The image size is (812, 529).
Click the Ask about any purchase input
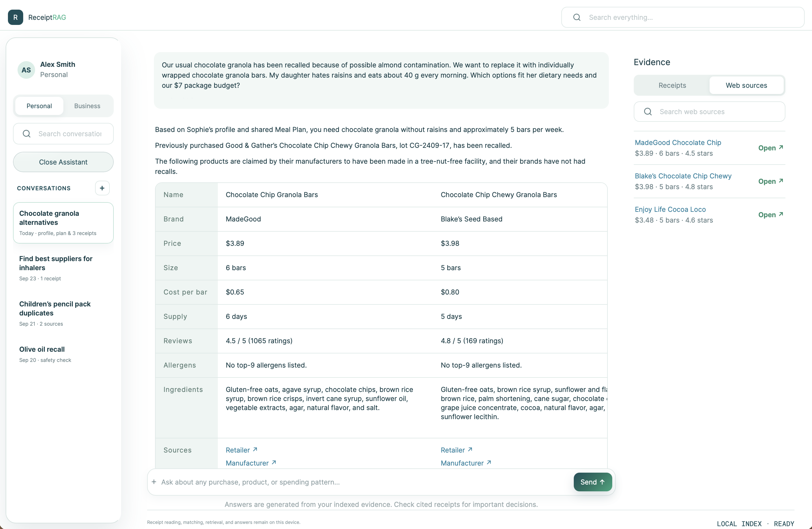point(365,482)
